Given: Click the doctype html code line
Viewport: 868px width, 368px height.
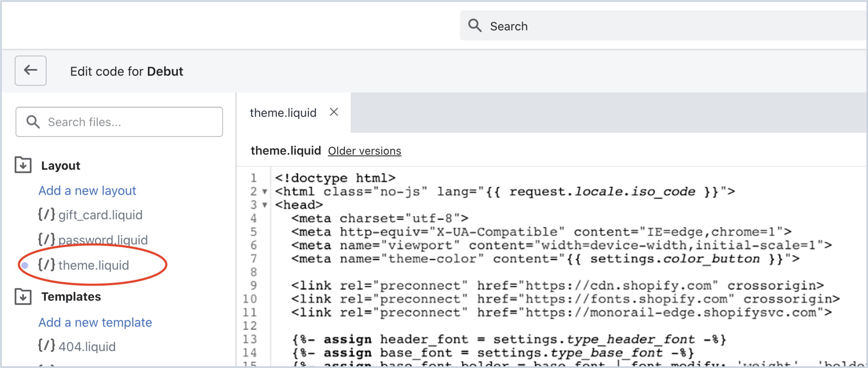Looking at the screenshot, I should [x=335, y=178].
